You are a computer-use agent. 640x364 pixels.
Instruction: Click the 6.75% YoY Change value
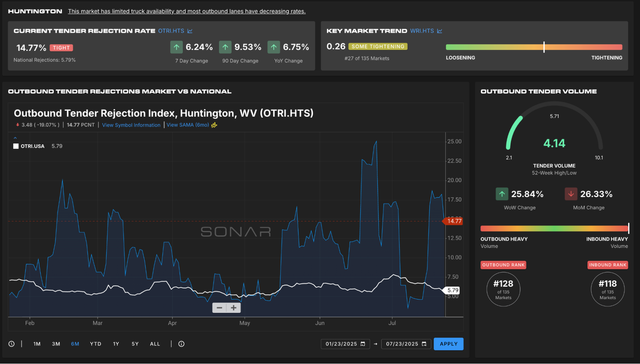point(296,47)
